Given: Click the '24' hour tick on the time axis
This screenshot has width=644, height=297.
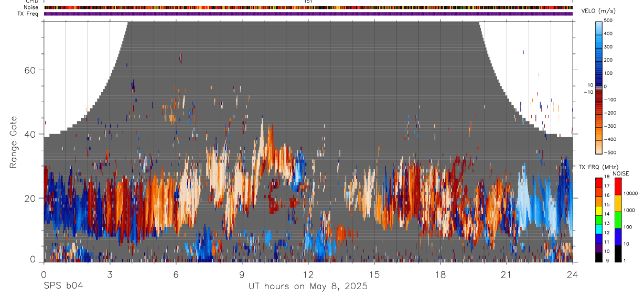Looking at the screenshot, I should 573,274.
